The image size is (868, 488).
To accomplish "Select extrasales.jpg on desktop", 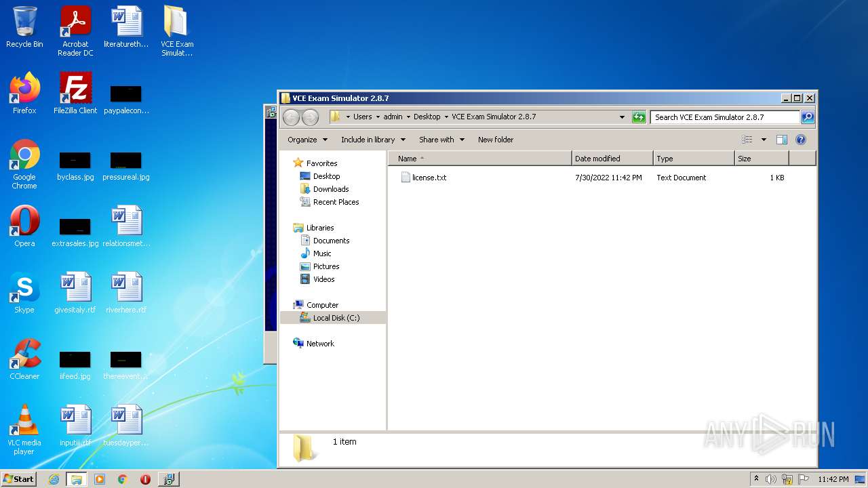I will coord(75,233).
